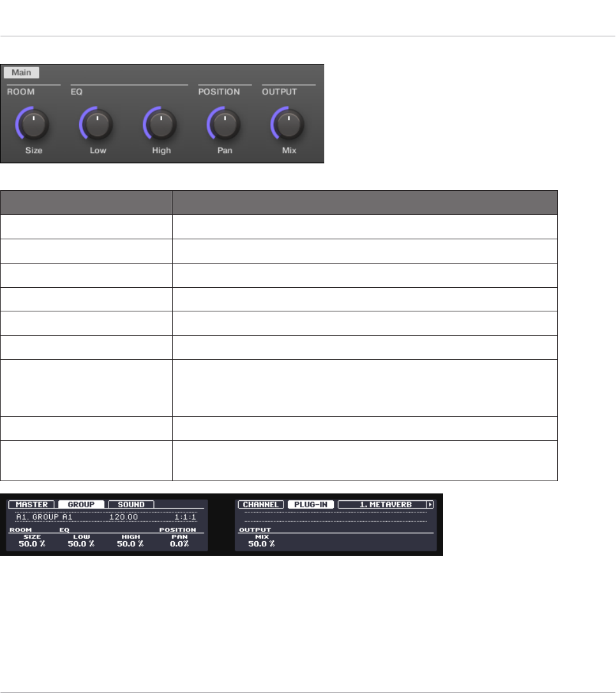The height and width of the screenshot is (693, 616).
Task: Click the Low knob label
Action: tap(98, 150)
